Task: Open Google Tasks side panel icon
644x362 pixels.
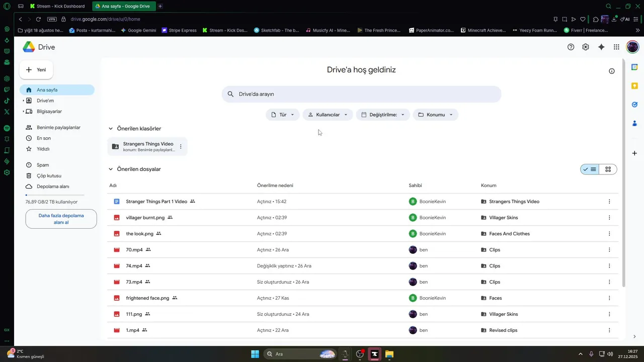Action: click(634, 105)
